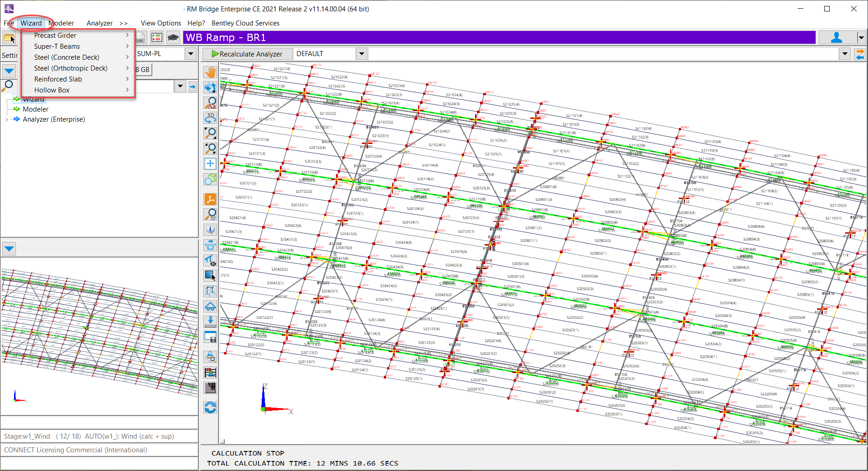Open the wide toolbar field dropdown arrow
868x471 pixels.
(x=845, y=54)
